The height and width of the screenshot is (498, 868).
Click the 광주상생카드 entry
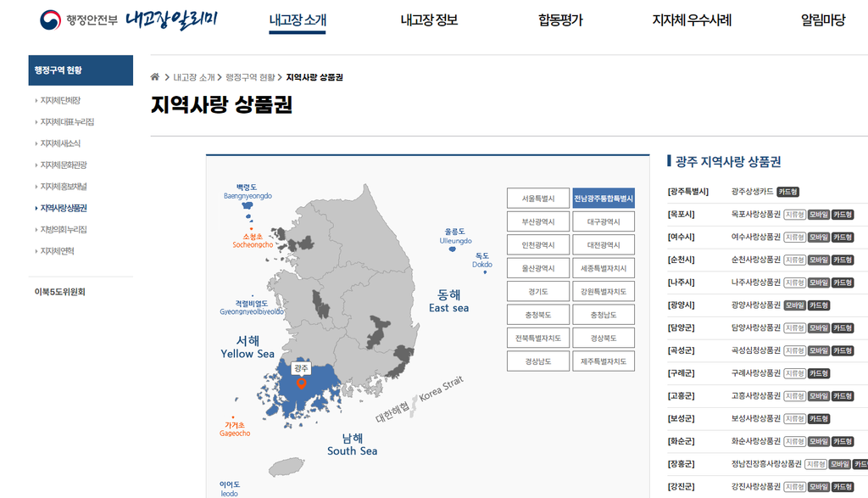pyautogui.click(x=752, y=192)
